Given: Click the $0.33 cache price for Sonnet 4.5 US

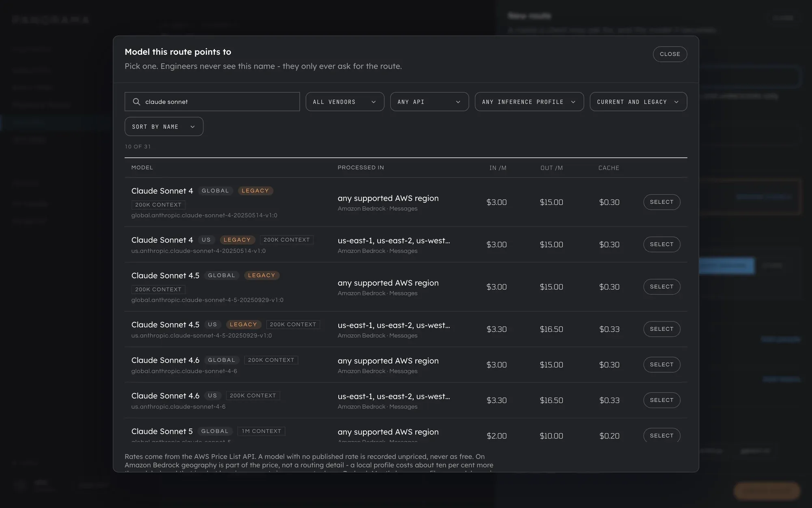Looking at the screenshot, I should [x=609, y=329].
